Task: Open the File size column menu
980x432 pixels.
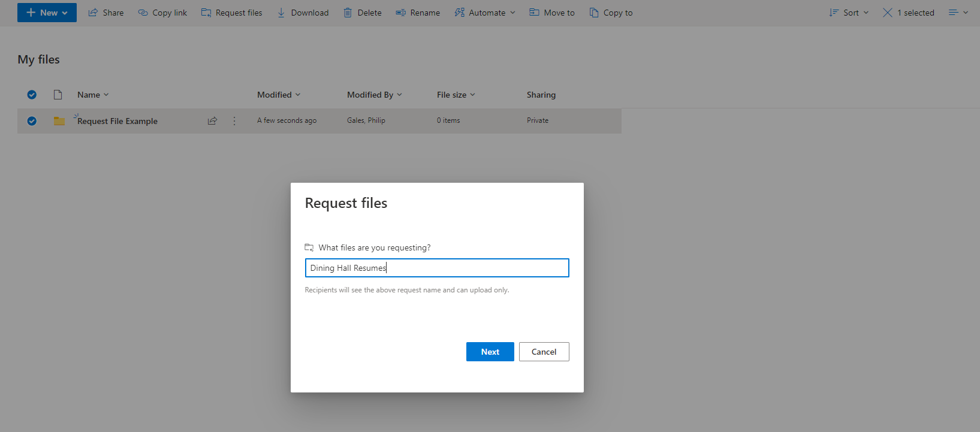Action: click(456, 95)
